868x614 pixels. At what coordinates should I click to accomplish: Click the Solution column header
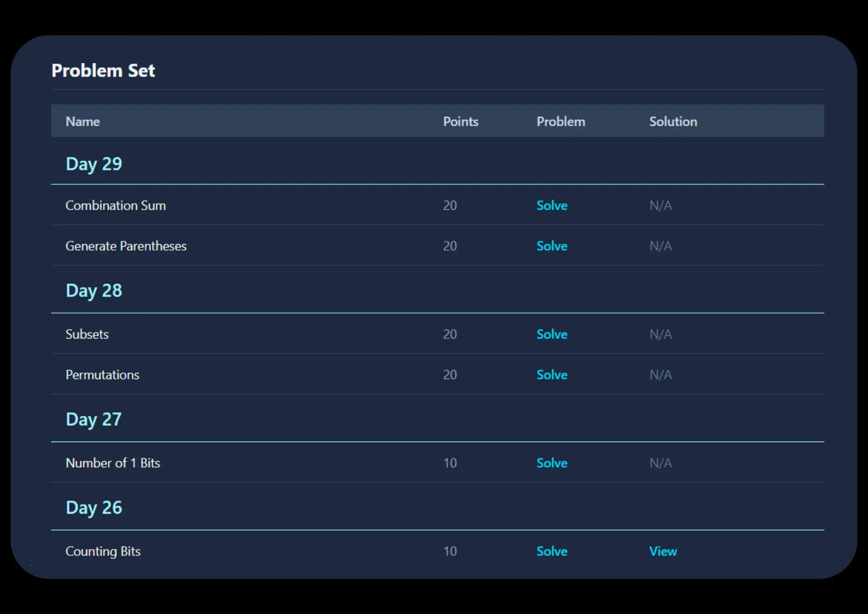(673, 122)
